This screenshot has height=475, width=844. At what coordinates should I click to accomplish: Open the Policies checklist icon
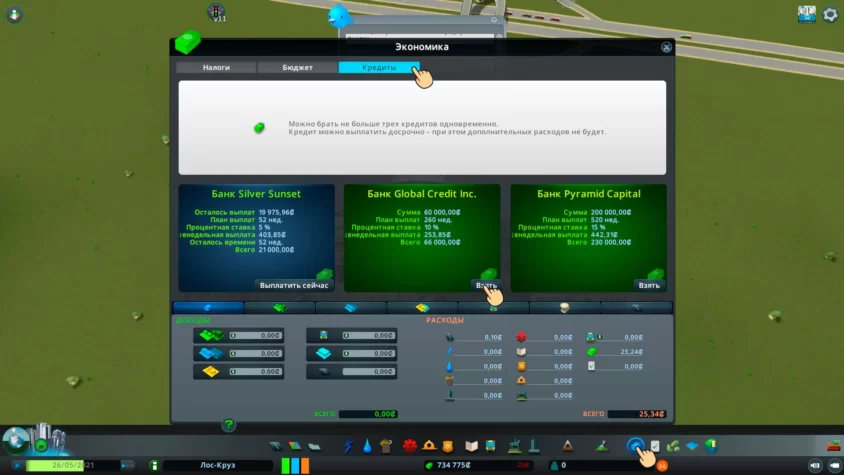pos(655,446)
